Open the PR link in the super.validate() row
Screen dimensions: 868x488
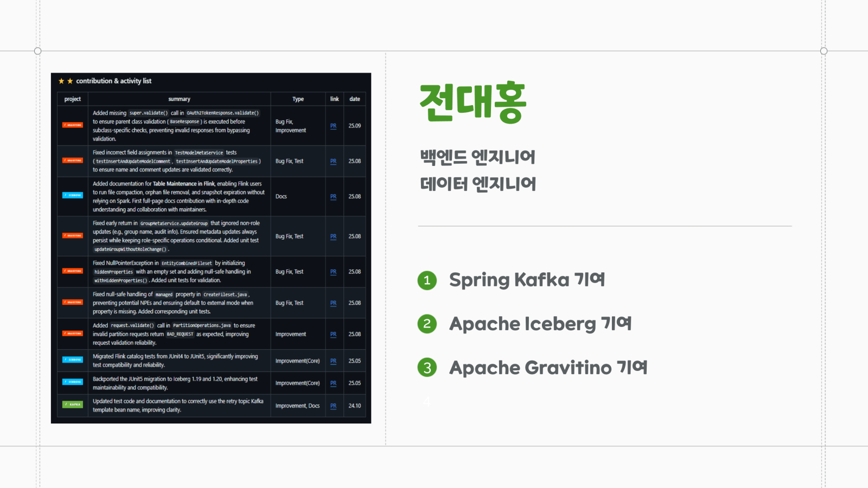333,126
